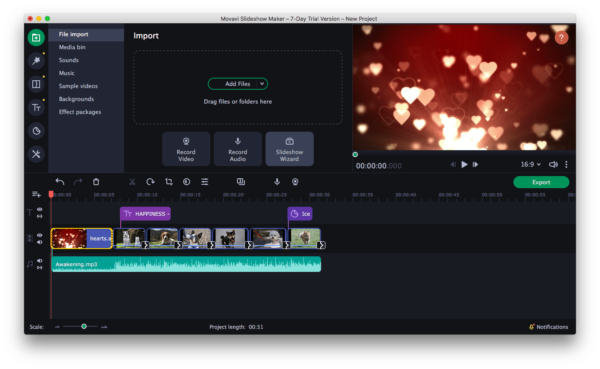Expand the Add Files dropdown arrow
The width and height of the screenshot is (600, 369).
pyautogui.click(x=262, y=84)
